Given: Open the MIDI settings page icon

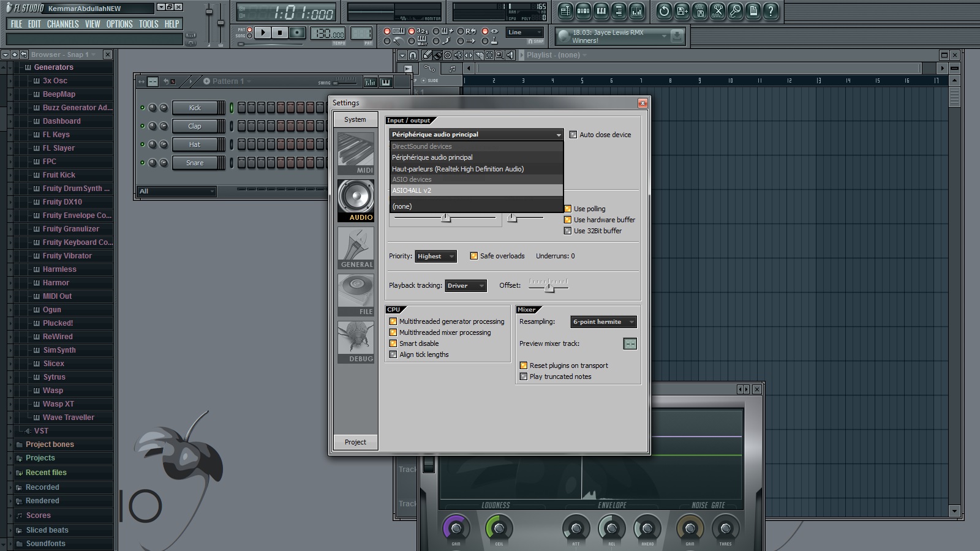Looking at the screenshot, I should click(356, 154).
